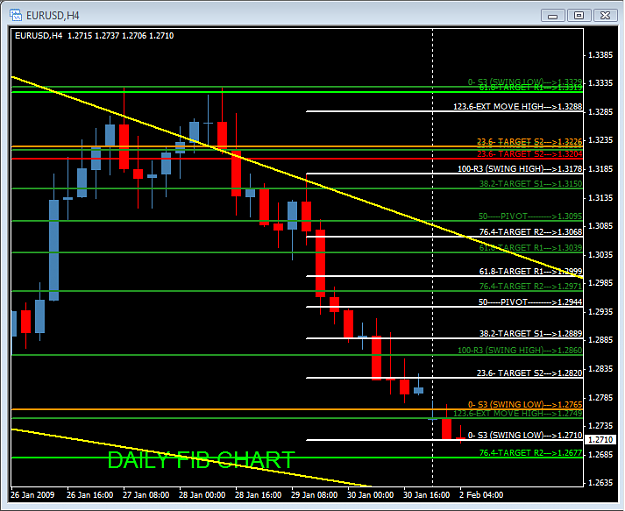Select the '76.4-TARGET R2--->1.3068' label

[x=531, y=232]
